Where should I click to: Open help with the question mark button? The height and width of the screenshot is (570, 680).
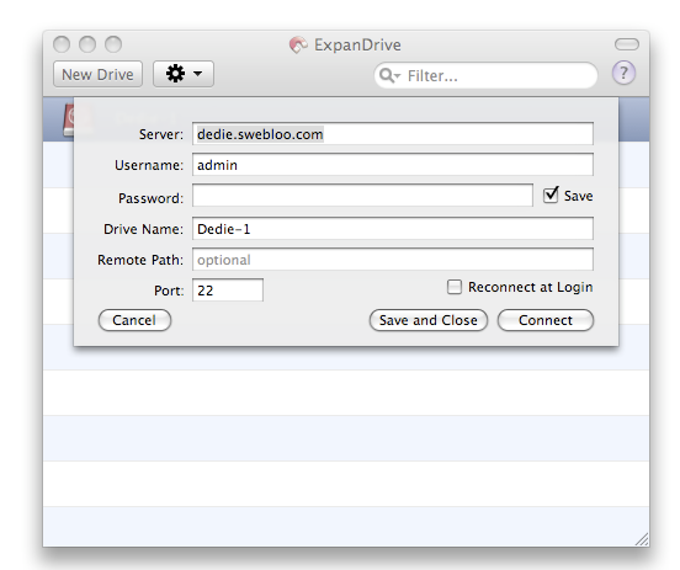pyautogui.click(x=624, y=73)
